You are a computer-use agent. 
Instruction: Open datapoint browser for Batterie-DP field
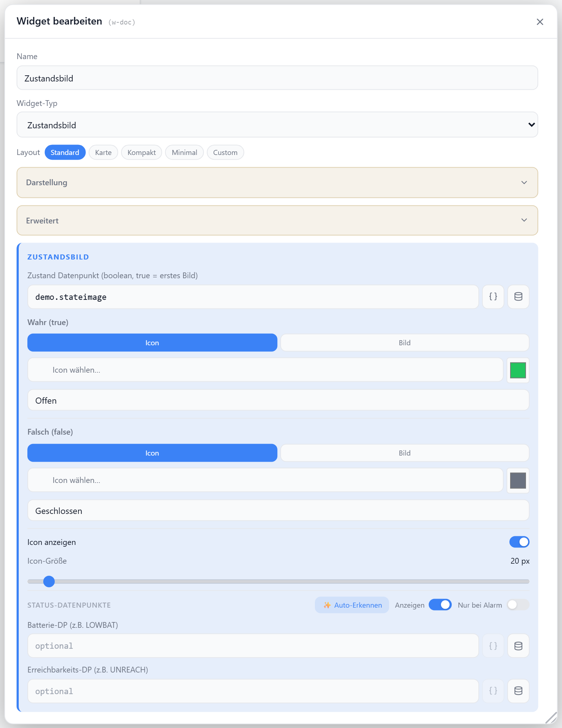click(518, 646)
